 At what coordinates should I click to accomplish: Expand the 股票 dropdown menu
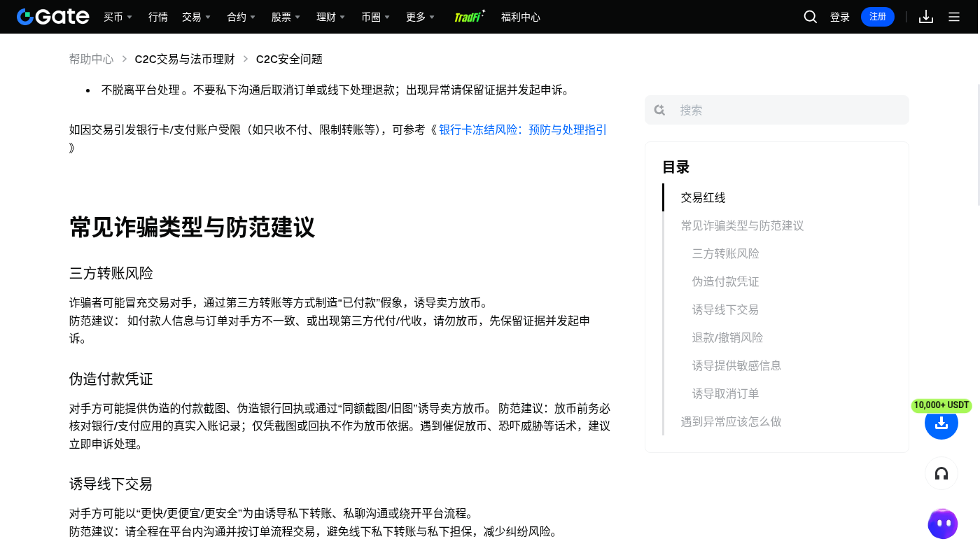(x=286, y=17)
